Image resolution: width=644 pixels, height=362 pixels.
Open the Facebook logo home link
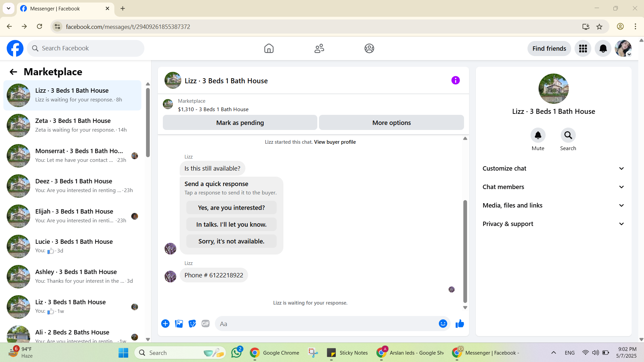(x=15, y=48)
